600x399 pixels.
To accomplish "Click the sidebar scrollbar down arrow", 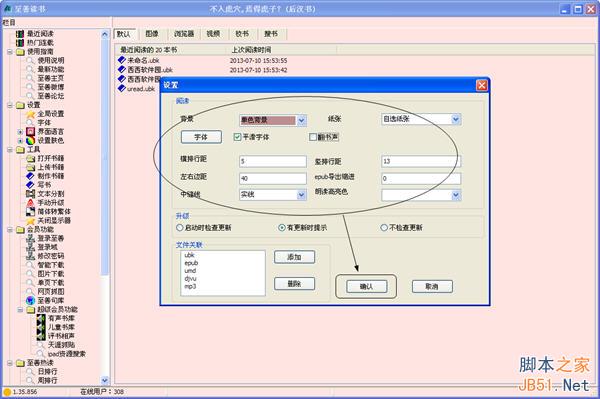I will point(105,380).
